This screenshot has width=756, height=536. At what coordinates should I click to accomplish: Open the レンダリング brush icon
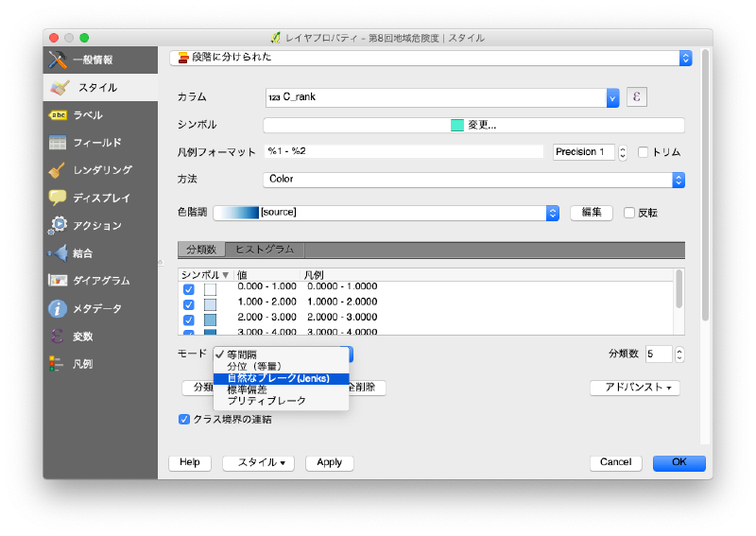point(58,170)
